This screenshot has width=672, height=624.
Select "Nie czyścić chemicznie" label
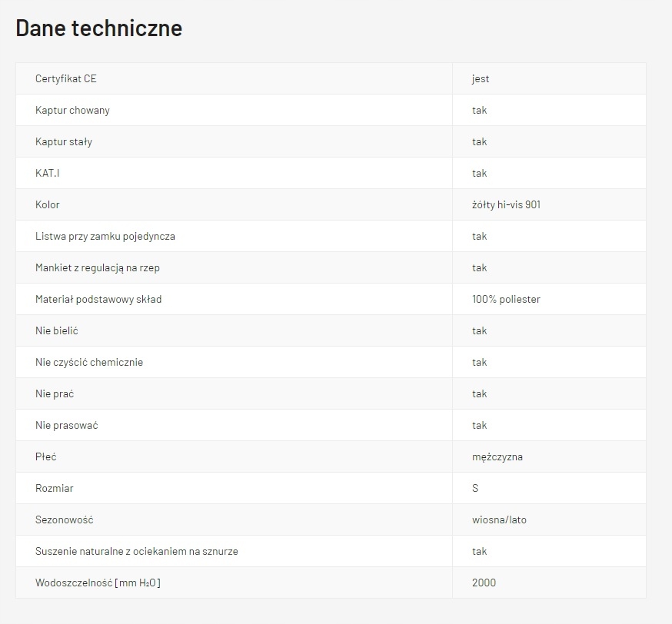[89, 362]
